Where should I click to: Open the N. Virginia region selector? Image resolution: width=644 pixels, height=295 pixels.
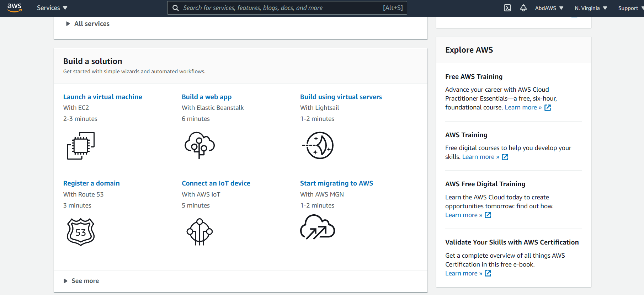point(591,8)
